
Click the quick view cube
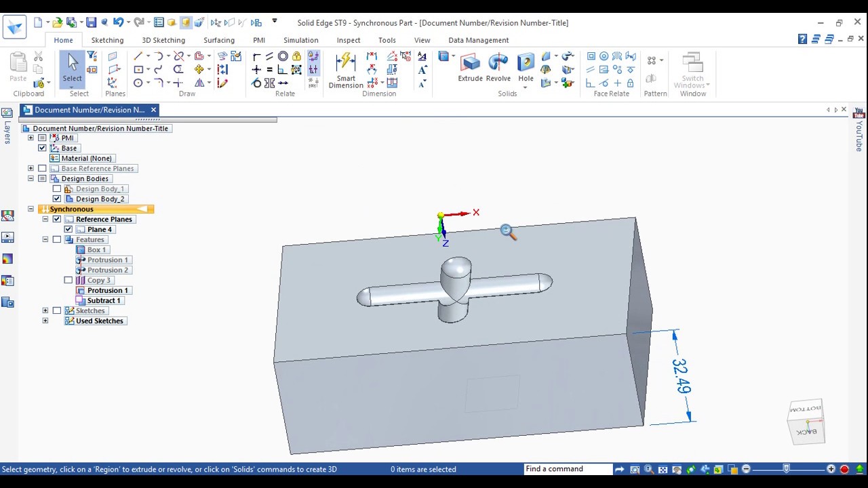pyautogui.click(x=806, y=422)
